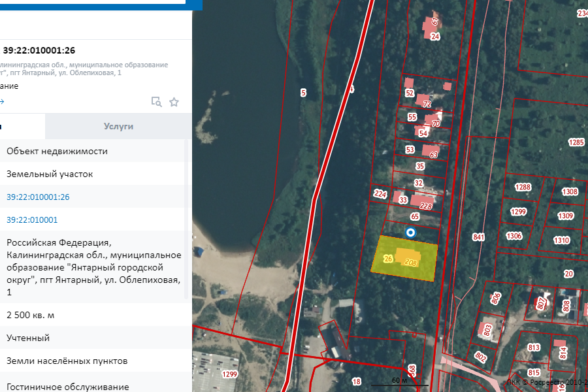
Task: Select parcel 224 on the map
Action: coord(380,194)
